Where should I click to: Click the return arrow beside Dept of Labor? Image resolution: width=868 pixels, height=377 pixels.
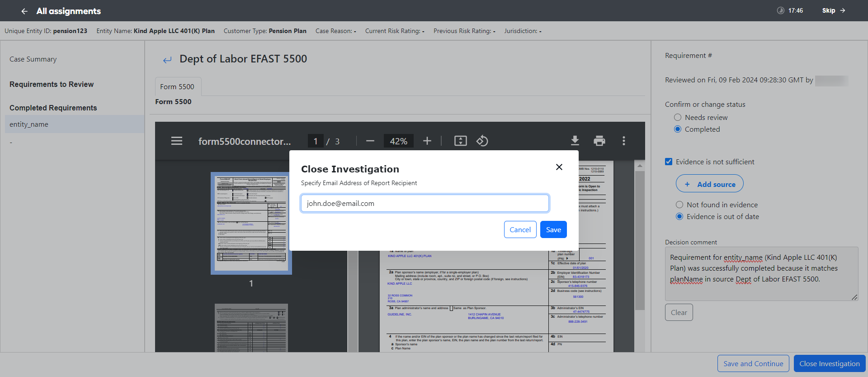(x=167, y=60)
